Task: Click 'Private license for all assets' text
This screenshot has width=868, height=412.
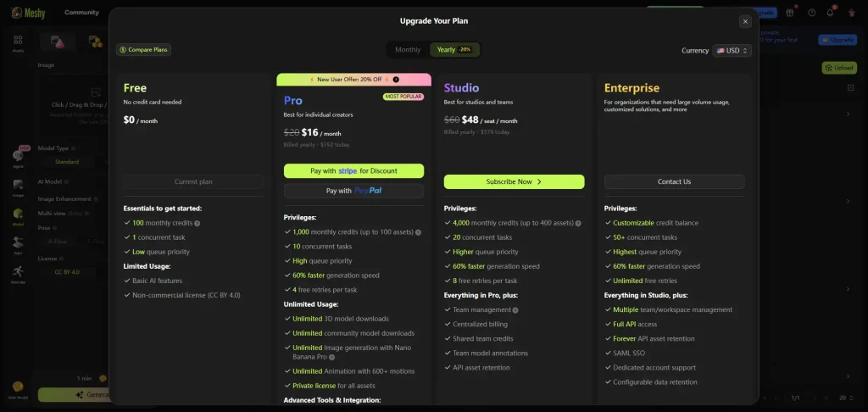Action: pyautogui.click(x=334, y=386)
